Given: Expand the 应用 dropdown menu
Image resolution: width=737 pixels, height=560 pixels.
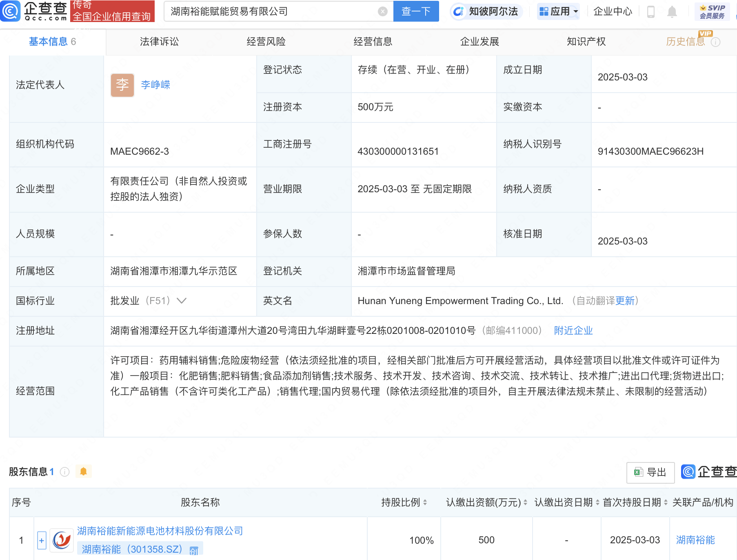Looking at the screenshot, I should pyautogui.click(x=559, y=11).
